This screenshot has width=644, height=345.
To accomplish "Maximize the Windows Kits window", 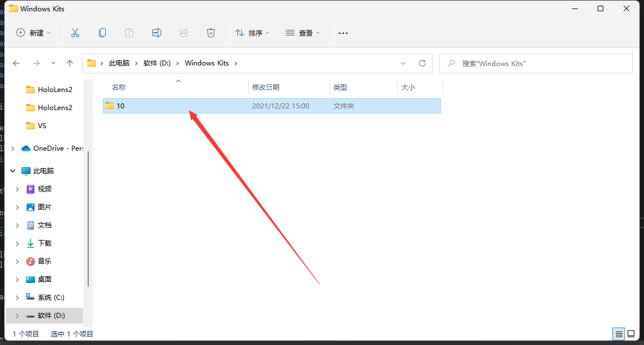I will [600, 8].
